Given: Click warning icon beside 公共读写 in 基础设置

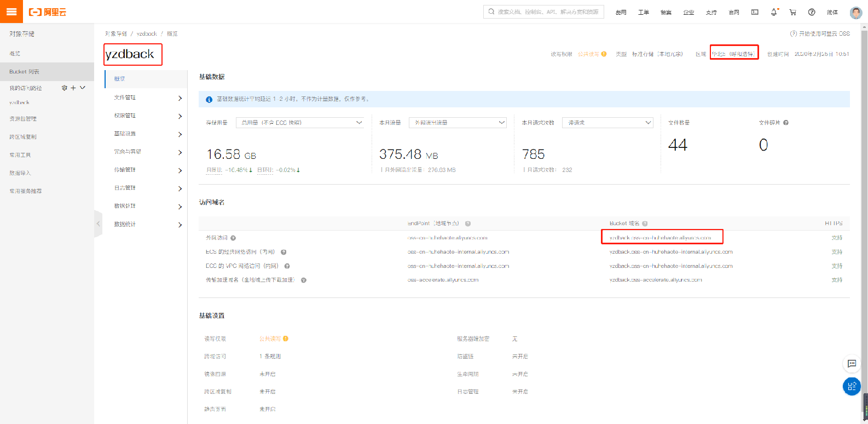Looking at the screenshot, I should [286, 339].
